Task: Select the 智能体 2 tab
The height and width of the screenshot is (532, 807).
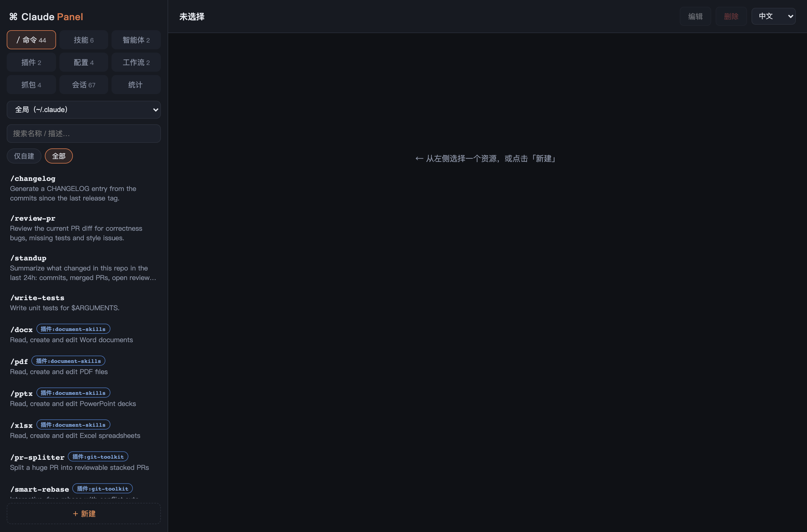Action: click(x=136, y=40)
